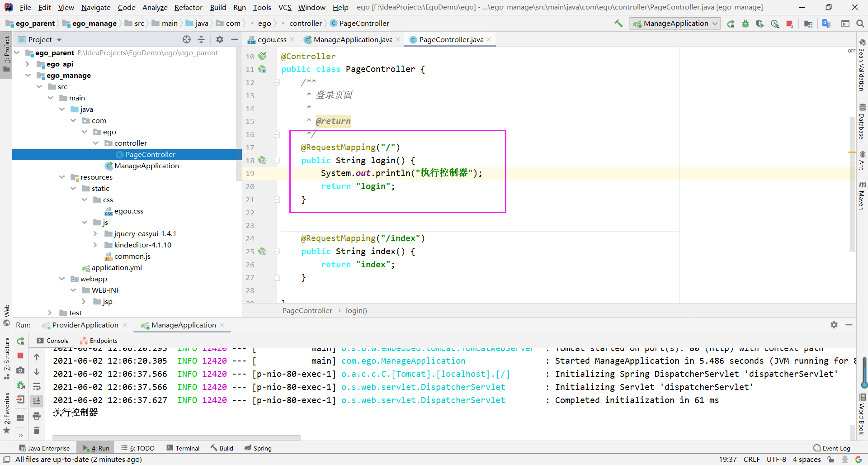Screen dimensions: 868x465
Task: Click gutter bean icon on line 11
Action: [262, 69]
